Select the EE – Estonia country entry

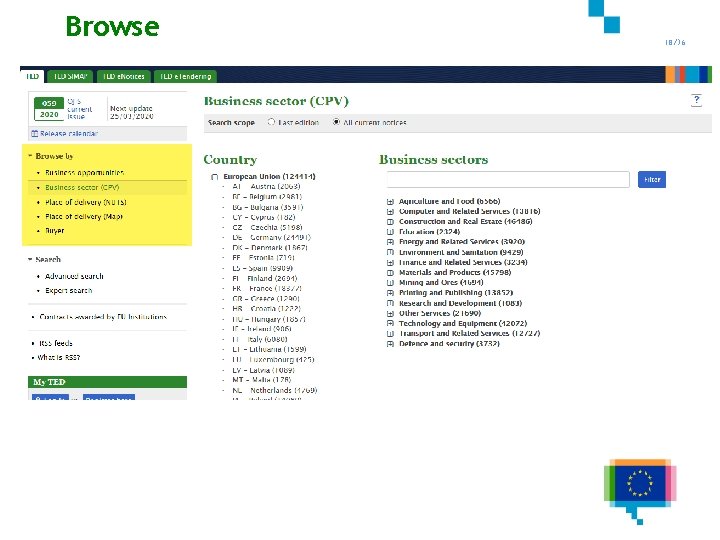(263, 258)
